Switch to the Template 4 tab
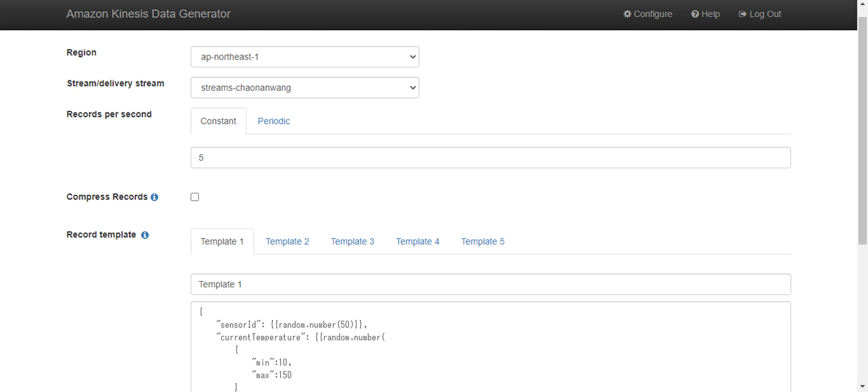Viewport: 868px width, 392px height. click(x=417, y=241)
